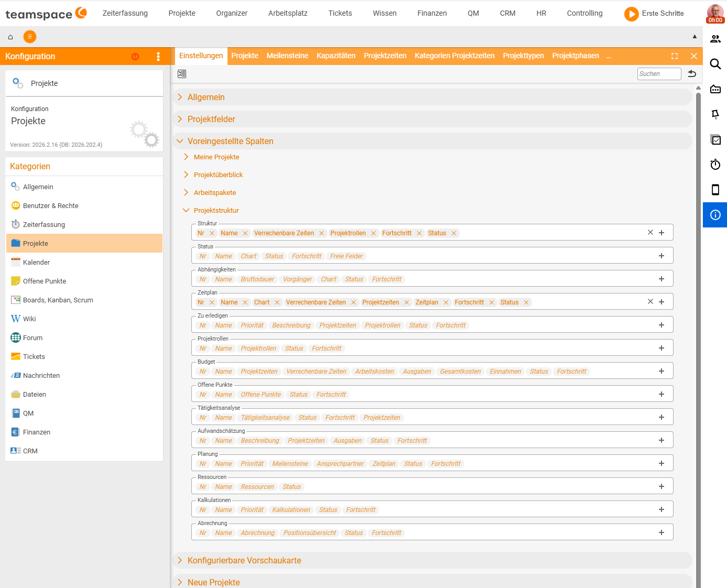This screenshot has width=727, height=588.
Task: Click the list view icon below Einstellungen tab
Action: pos(182,74)
